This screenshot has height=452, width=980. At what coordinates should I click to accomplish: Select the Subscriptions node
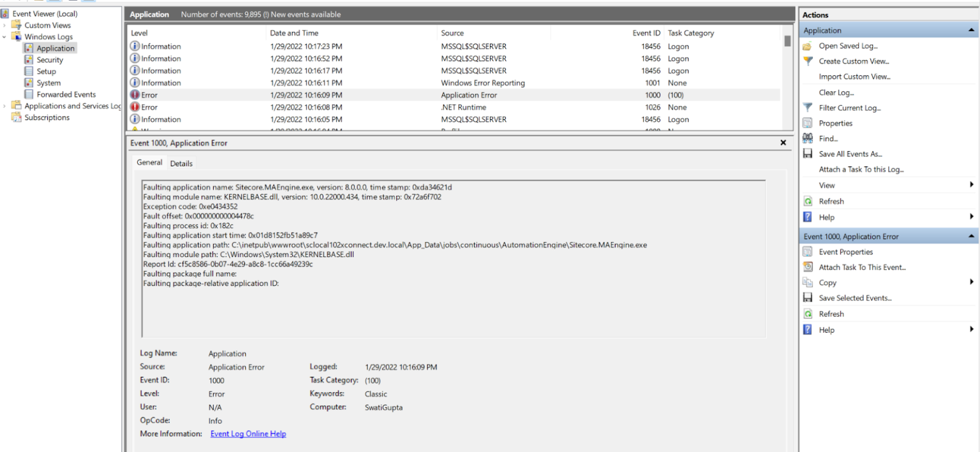tap(57, 117)
